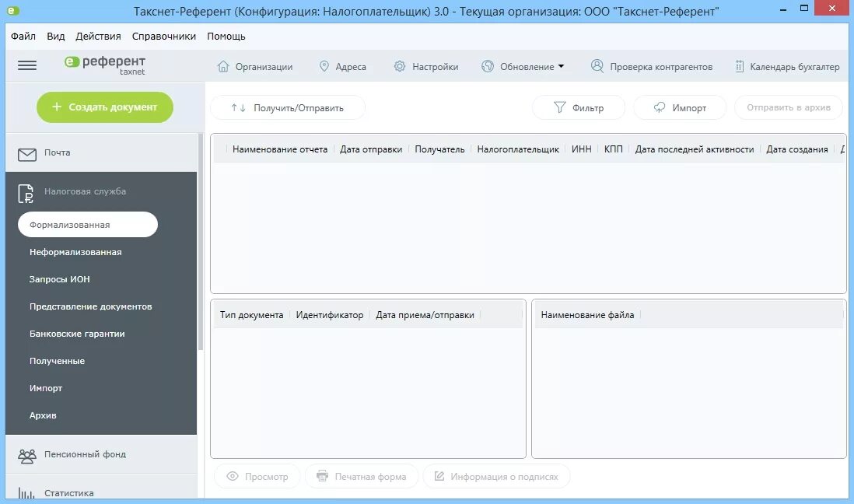Click the ruble document icon of Налоговая служба
The image size is (854, 504).
point(26,194)
